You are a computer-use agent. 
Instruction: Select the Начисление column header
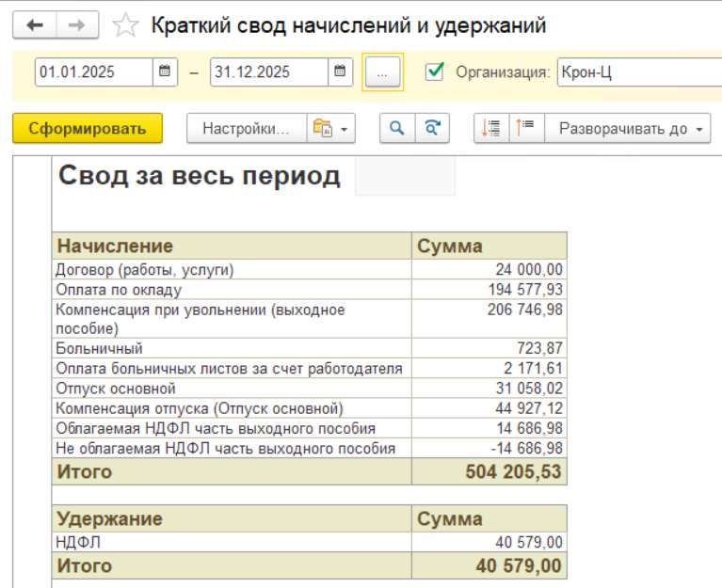point(232,246)
